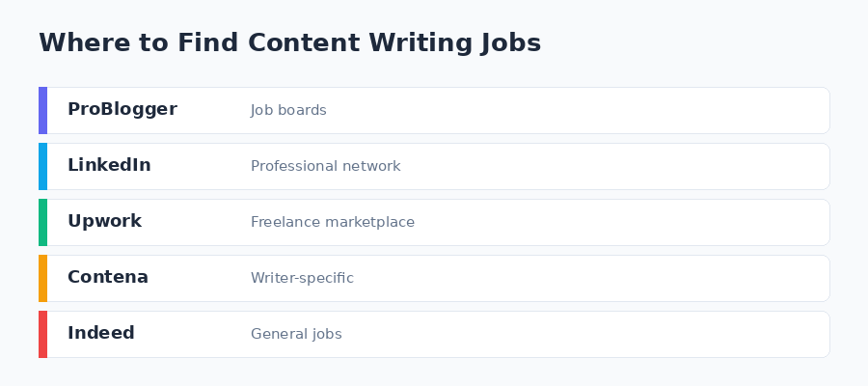Click the blue bar beside LinkedIn
Screen dimensions: 868x386
coord(42,166)
